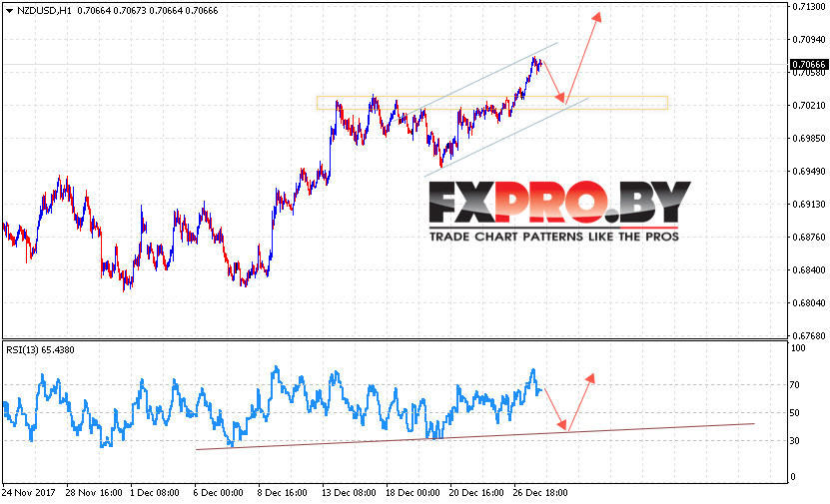Click the 26 Dec 18:00 time label
The image size is (830, 504).
click(x=540, y=492)
